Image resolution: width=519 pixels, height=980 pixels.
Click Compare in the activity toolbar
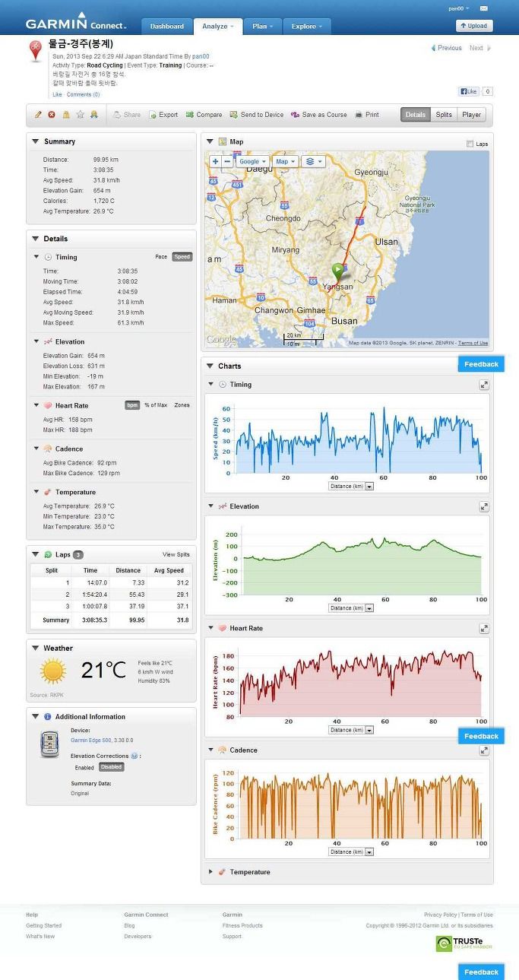204,115
